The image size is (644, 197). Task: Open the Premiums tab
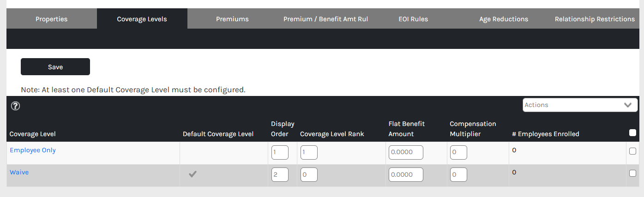pyautogui.click(x=232, y=19)
